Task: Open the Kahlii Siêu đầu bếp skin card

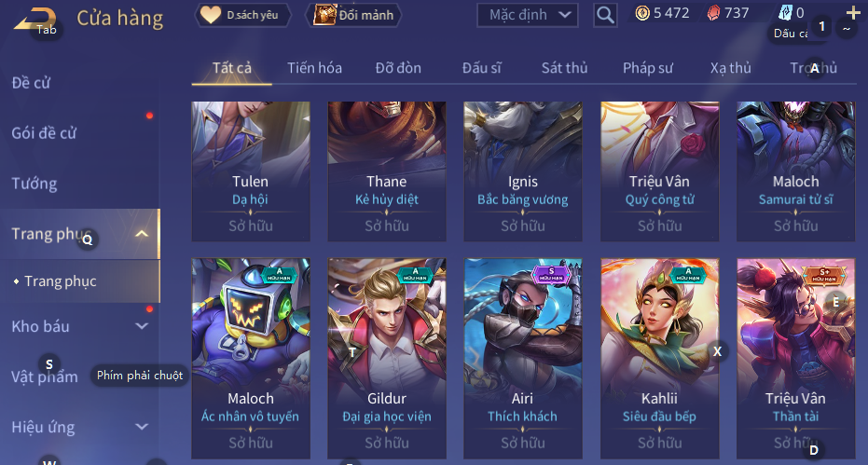Action: pyautogui.click(x=659, y=358)
